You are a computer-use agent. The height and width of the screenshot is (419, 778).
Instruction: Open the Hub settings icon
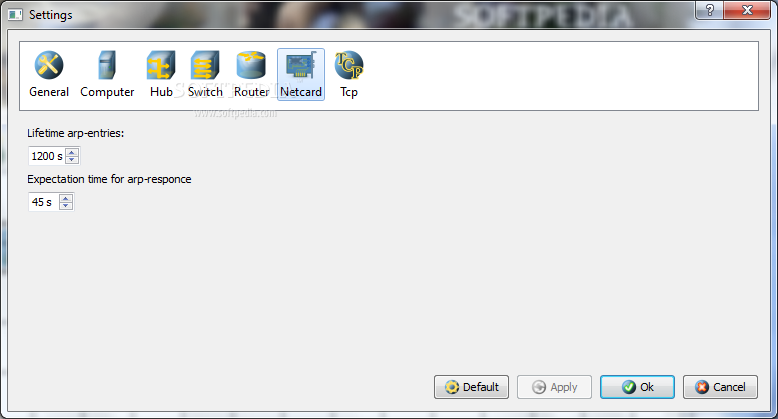161,65
